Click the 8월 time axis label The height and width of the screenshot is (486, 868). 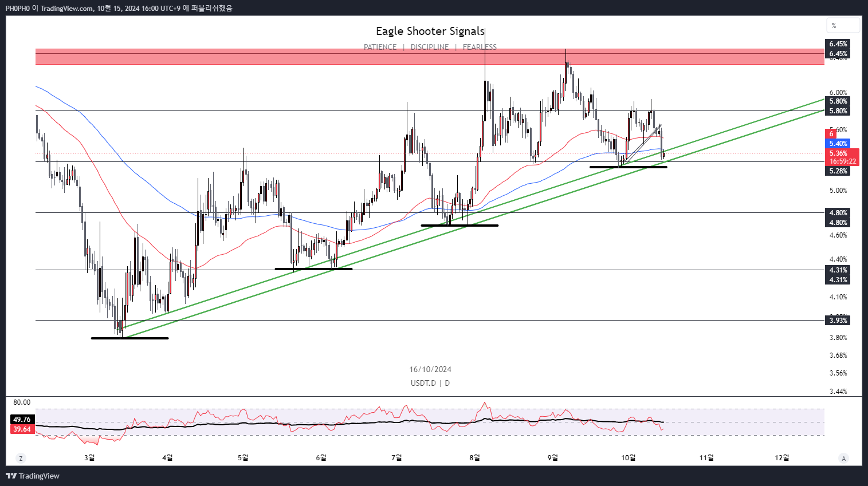(475, 457)
